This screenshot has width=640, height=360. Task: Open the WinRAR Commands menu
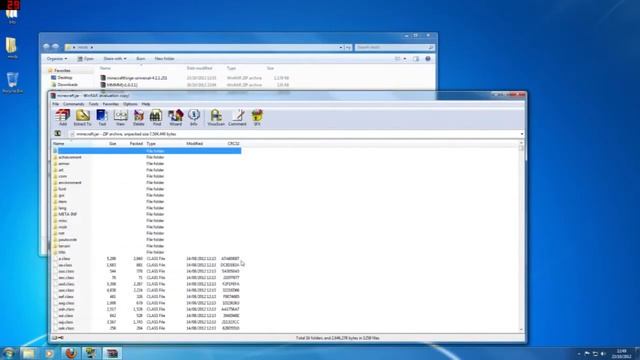coord(73,104)
